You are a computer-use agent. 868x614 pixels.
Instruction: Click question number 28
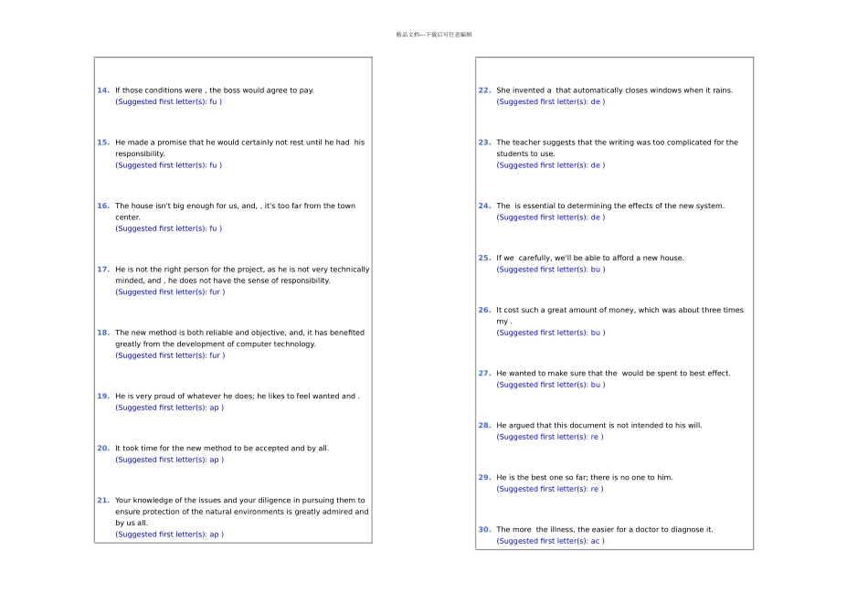pyautogui.click(x=485, y=426)
